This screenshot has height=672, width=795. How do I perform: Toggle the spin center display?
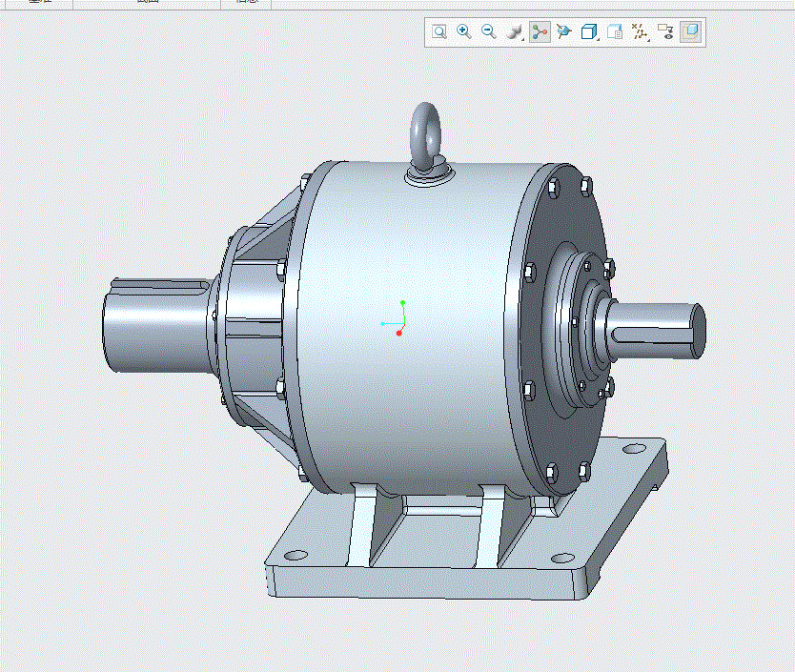pyautogui.click(x=540, y=32)
